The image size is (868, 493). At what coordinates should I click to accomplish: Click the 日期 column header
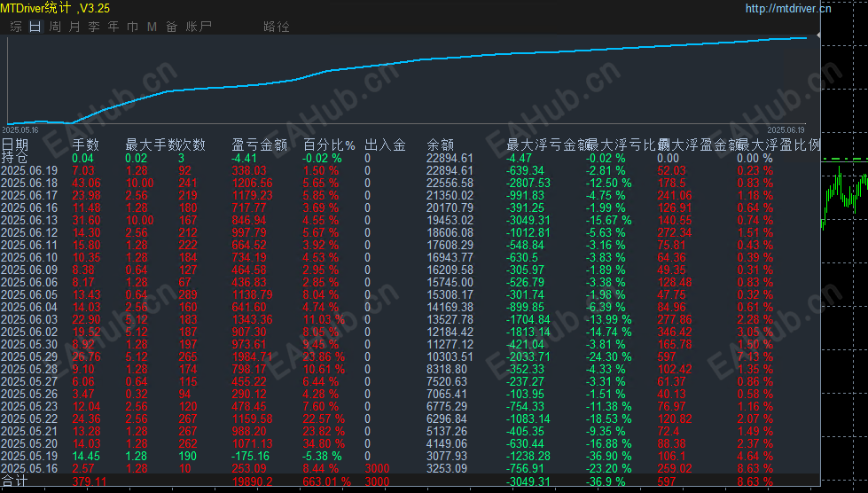tap(15, 145)
